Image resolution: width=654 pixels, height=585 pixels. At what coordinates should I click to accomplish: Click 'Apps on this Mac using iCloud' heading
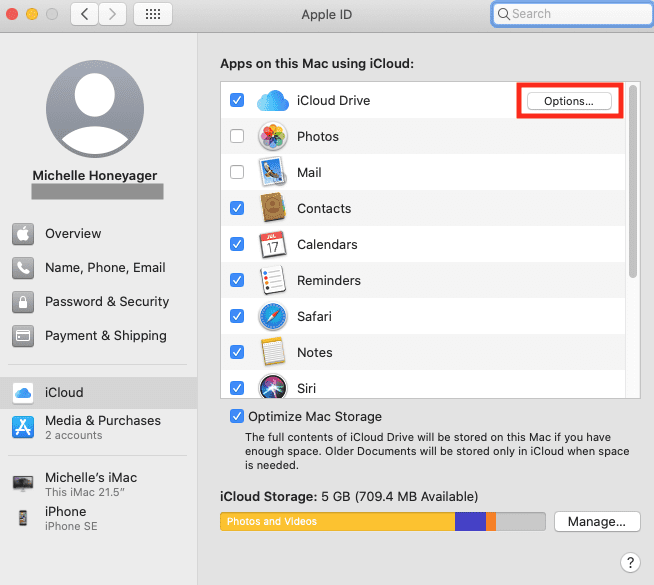[x=317, y=64]
